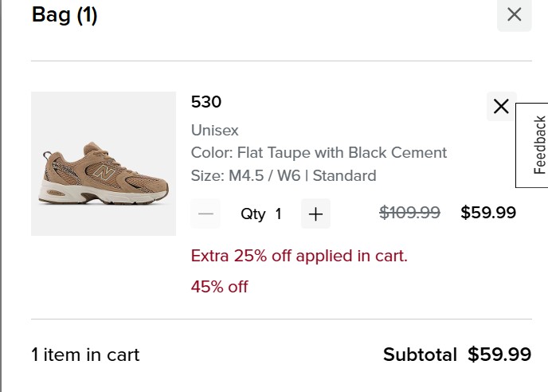Screen dimensions: 548x392
Task: Decrease quantity with the minus button
Action: pos(206,214)
